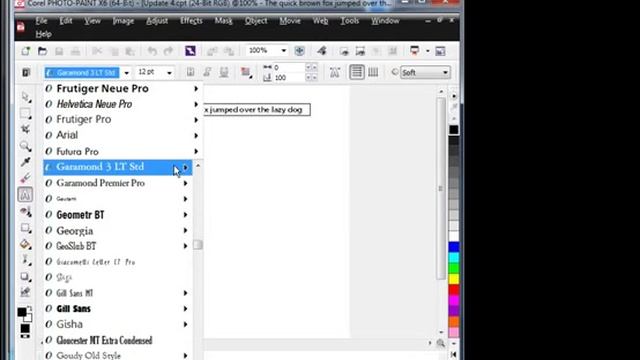Toggle bold text formatting
The width and height of the screenshot is (640, 360).
point(190,72)
